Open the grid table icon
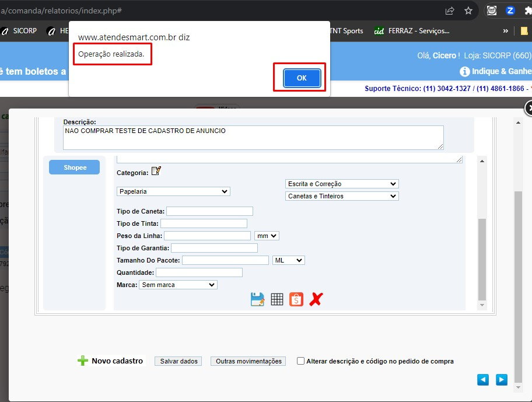The image size is (532, 402). tap(277, 299)
